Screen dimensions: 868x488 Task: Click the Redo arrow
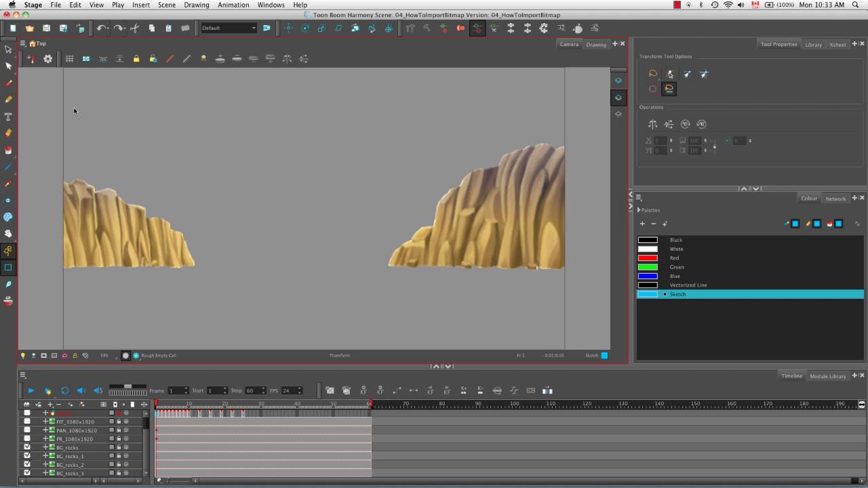119,28
